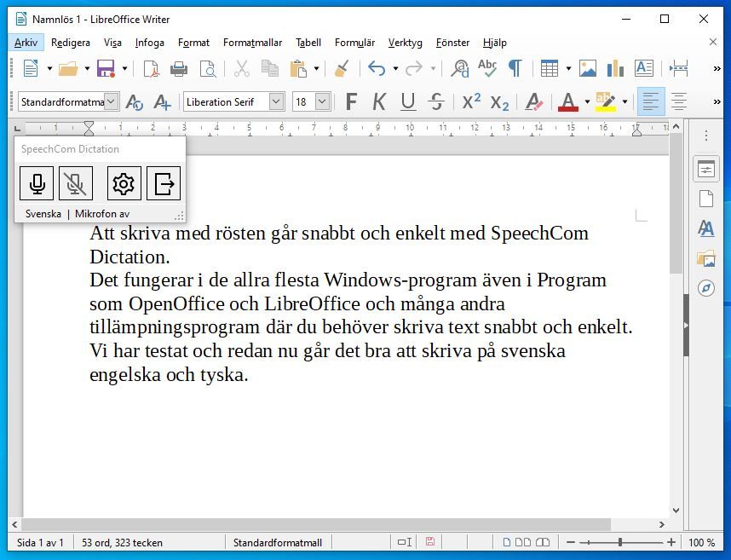Create a new style from selection

[162, 101]
